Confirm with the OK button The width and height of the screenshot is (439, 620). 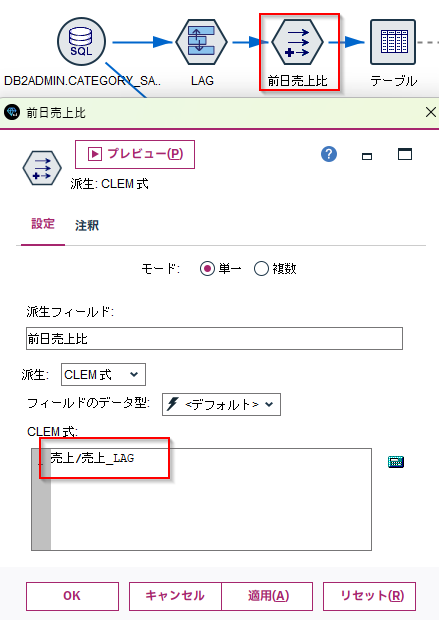tap(72, 596)
